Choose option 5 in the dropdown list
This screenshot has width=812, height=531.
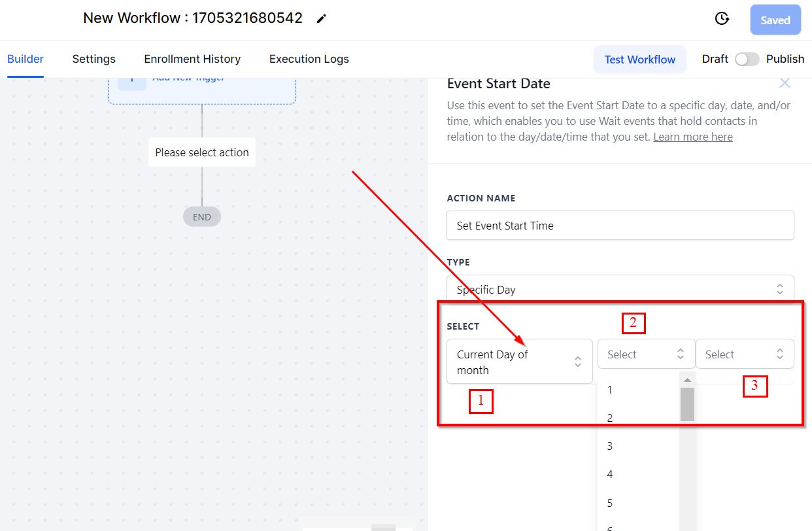[x=638, y=503]
